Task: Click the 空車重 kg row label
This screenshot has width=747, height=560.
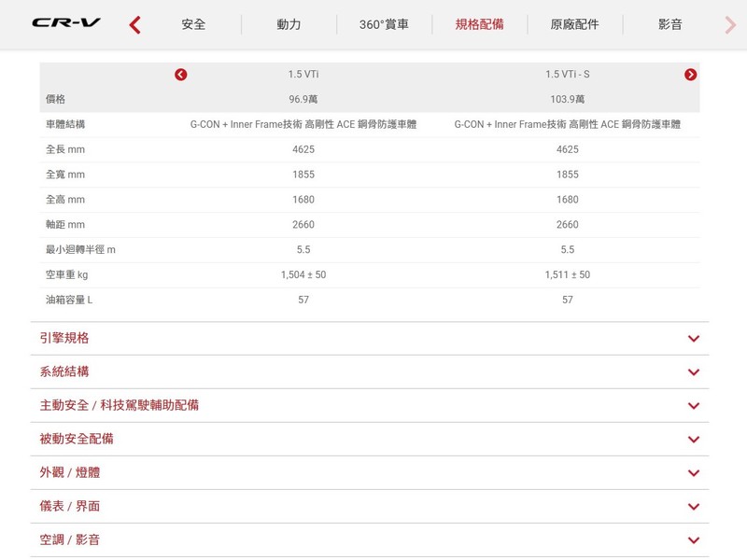Action: point(66,274)
